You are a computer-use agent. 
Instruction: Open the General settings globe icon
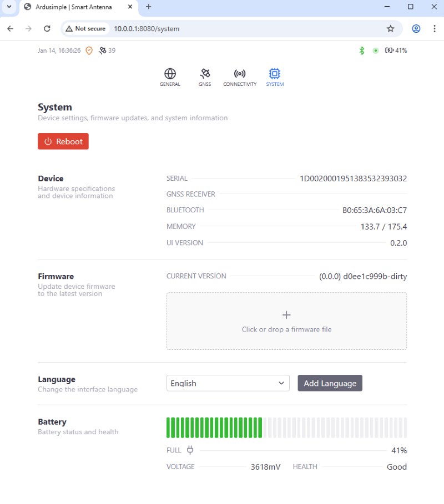pos(170,74)
